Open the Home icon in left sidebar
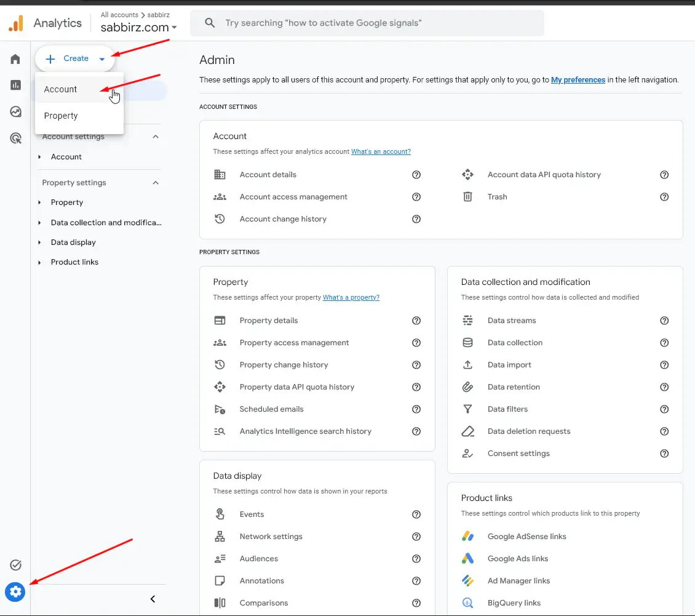This screenshot has width=695, height=616. click(x=15, y=59)
